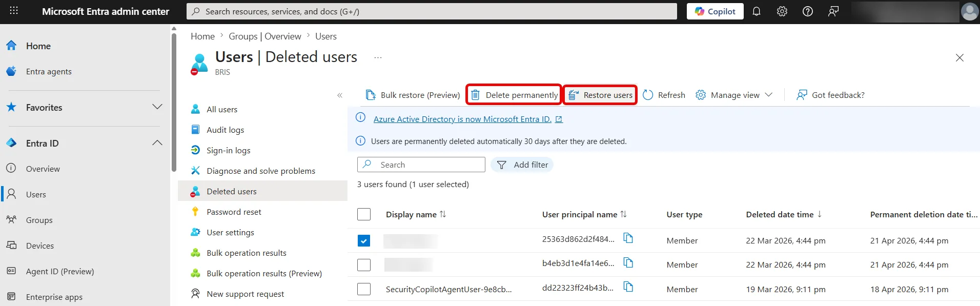Focus the search resources, services, and docs box
This screenshot has width=980, height=306.
tap(432, 11)
